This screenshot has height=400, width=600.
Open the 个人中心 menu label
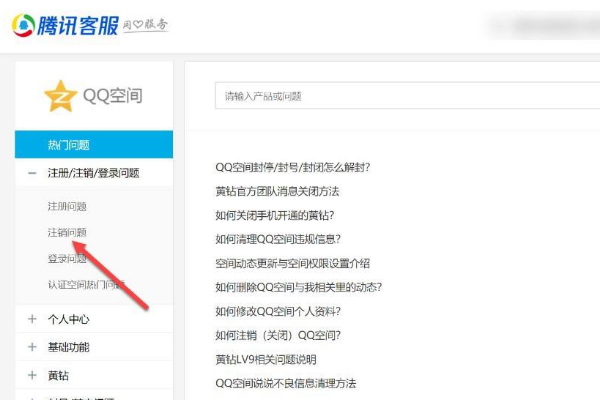(68, 319)
